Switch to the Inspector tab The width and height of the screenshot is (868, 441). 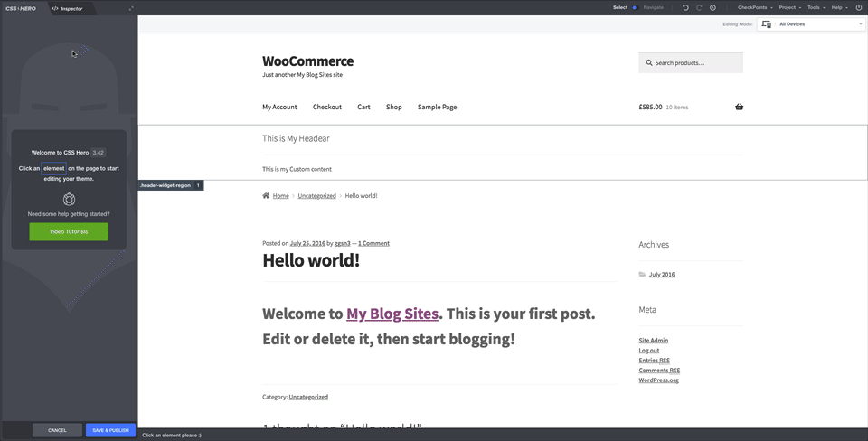pyautogui.click(x=71, y=8)
